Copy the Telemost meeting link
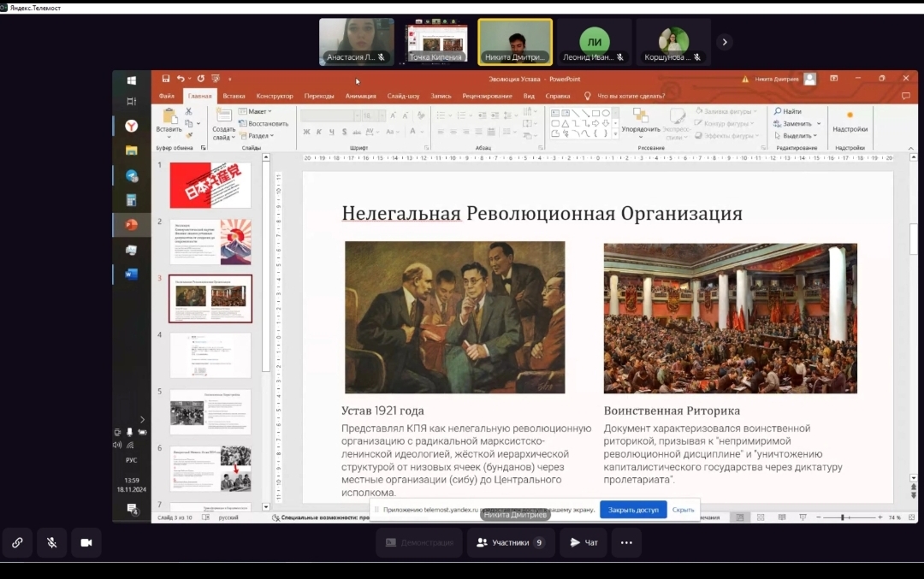The width and height of the screenshot is (924, 579). pyautogui.click(x=17, y=542)
